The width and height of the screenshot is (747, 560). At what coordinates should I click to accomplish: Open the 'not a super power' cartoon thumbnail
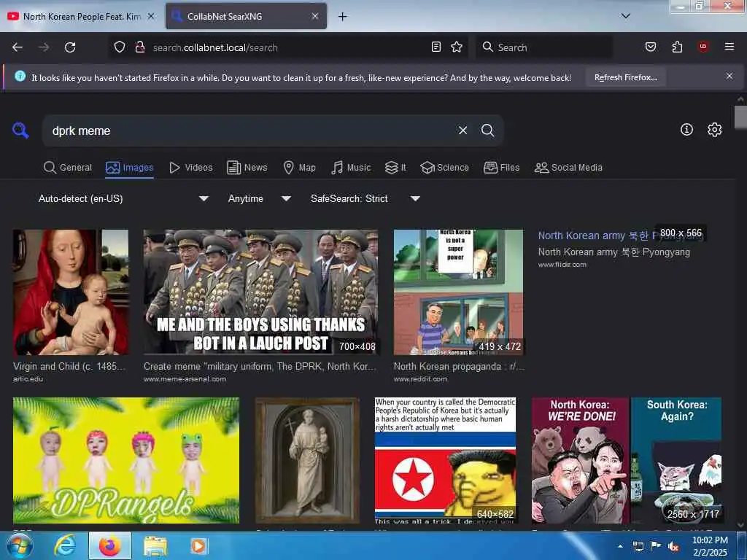[x=458, y=292]
